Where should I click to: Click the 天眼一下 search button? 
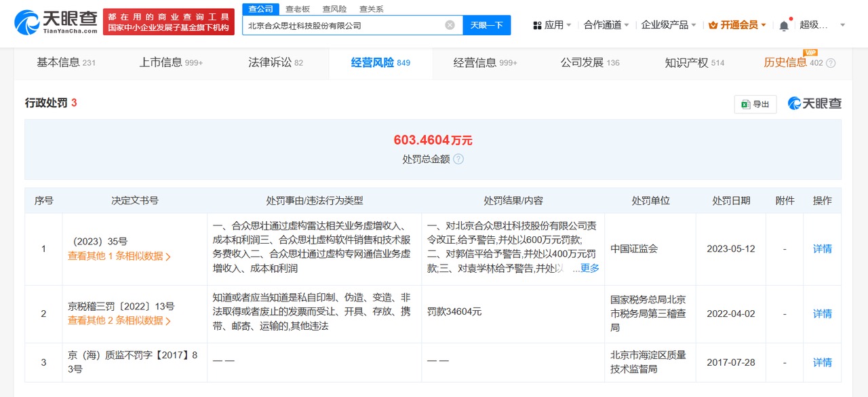click(x=487, y=25)
